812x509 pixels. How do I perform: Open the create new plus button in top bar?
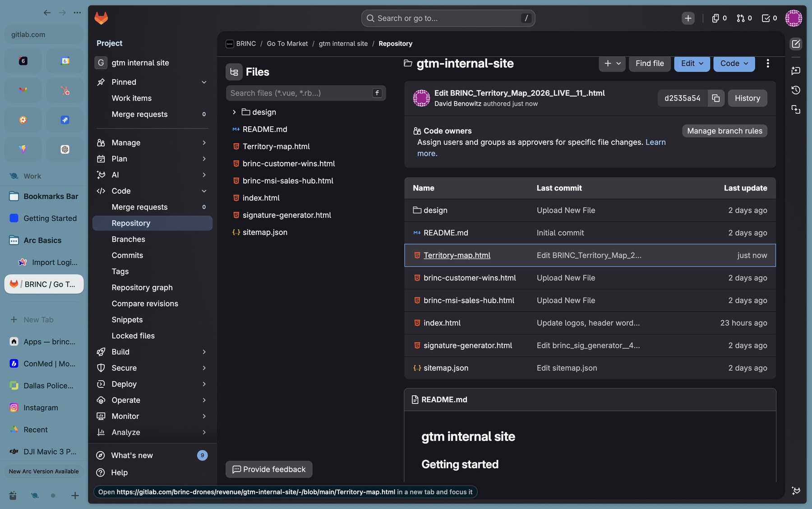click(688, 18)
